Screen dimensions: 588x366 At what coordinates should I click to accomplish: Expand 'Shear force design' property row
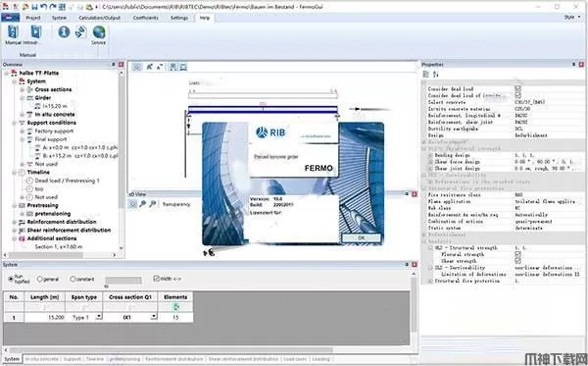click(430, 162)
